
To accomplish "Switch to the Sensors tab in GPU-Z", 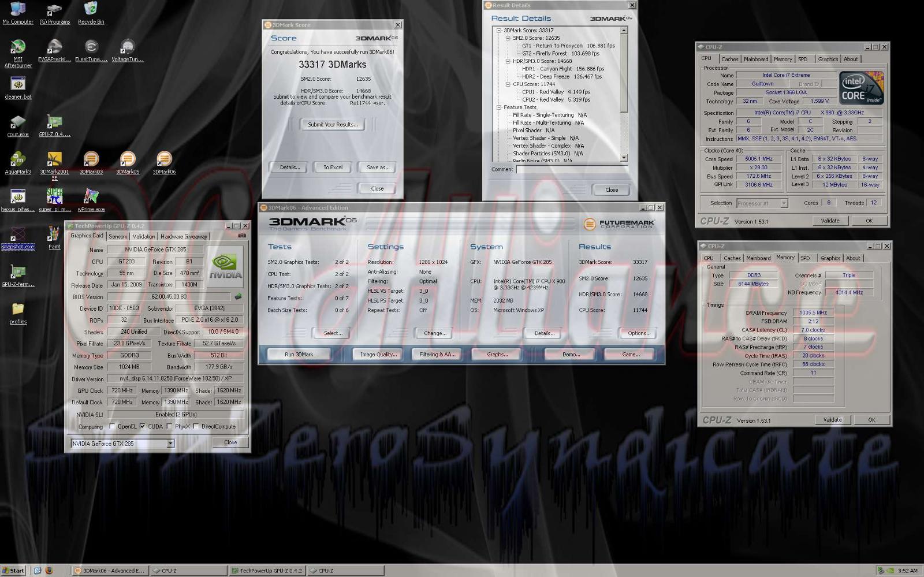I will [x=118, y=236].
